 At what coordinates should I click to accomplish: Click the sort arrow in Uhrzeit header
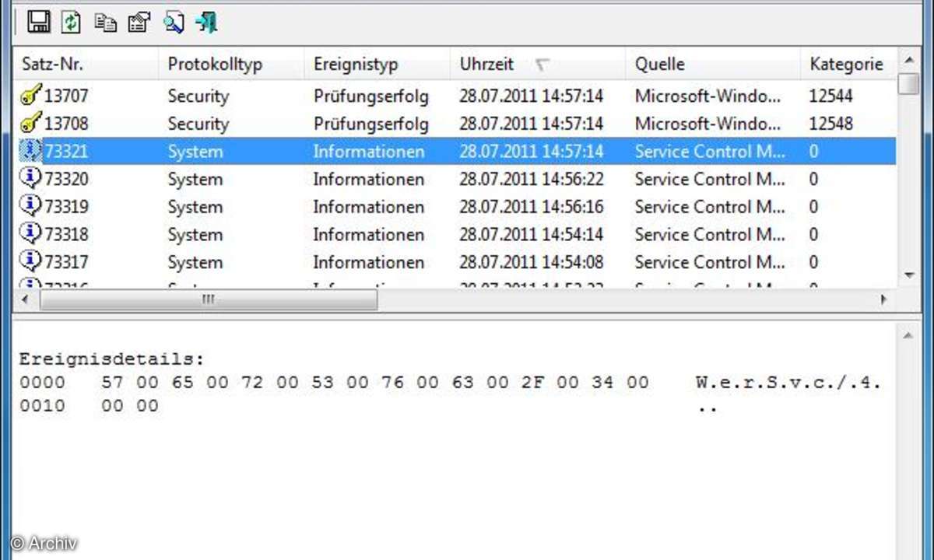[542, 65]
